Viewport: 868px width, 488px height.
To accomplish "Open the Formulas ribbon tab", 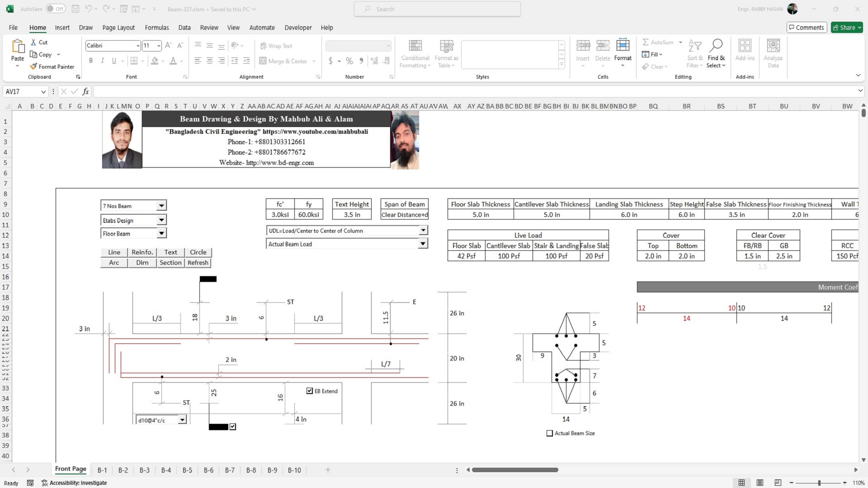I will coord(157,28).
